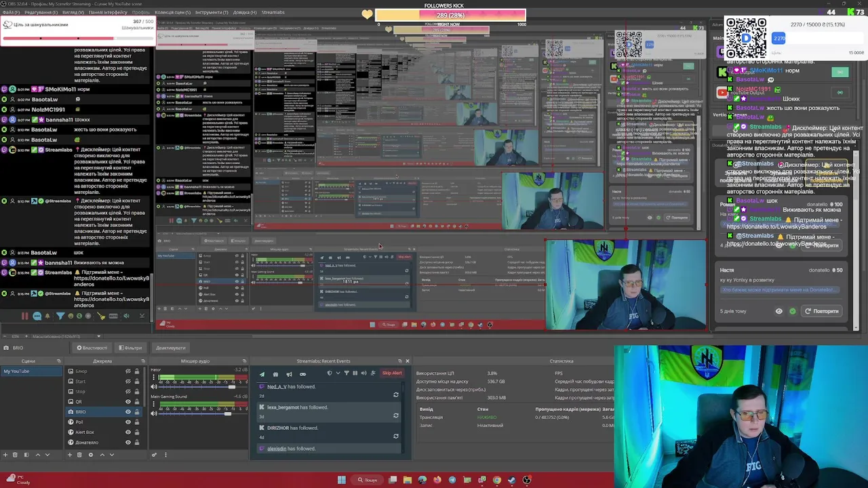Click the Деактивувати button
868x488 pixels.
pyautogui.click(x=170, y=348)
